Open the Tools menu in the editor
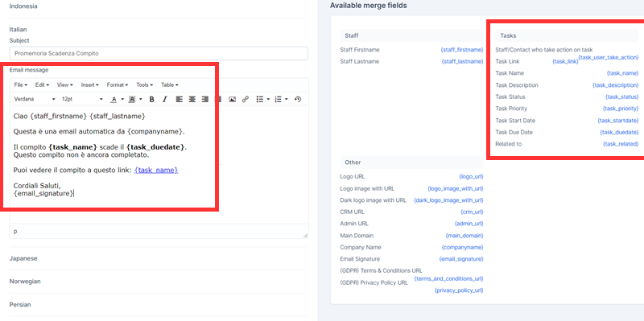Viewport: 644px width, 321px height. click(145, 85)
